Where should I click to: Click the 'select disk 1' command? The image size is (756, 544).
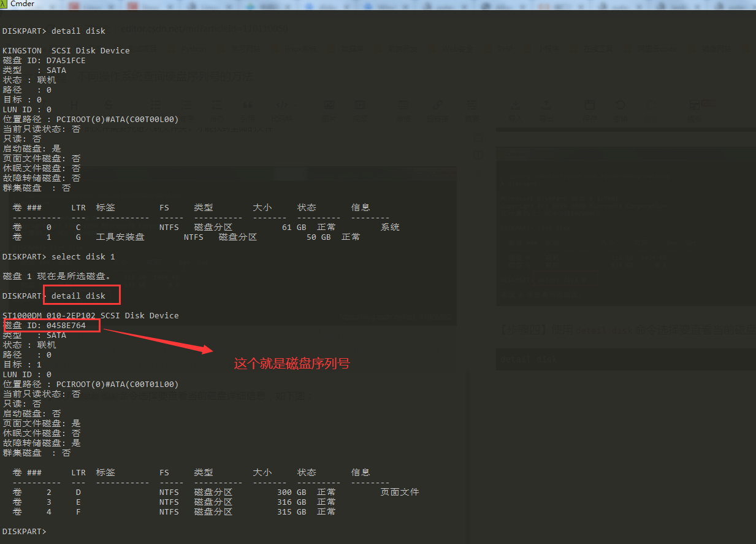(x=83, y=256)
